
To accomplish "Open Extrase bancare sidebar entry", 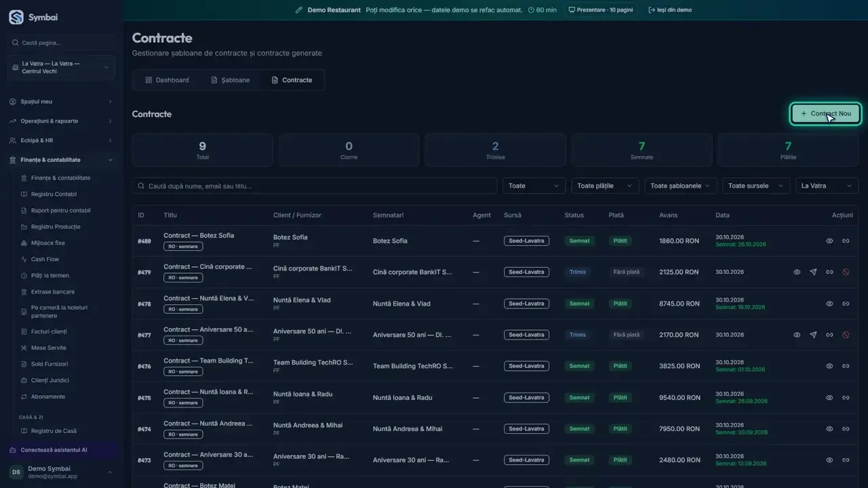I will click(x=53, y=291).
